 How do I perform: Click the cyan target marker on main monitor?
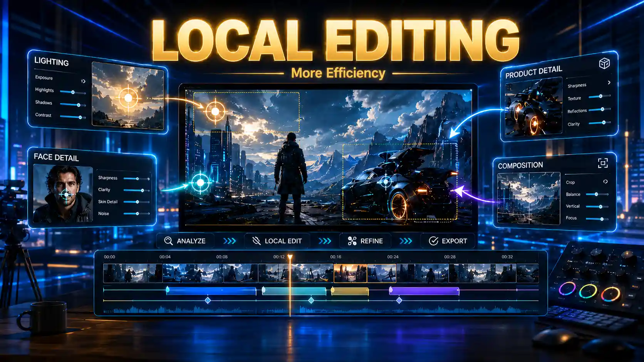pyautogui.click(x=200, y=183)
